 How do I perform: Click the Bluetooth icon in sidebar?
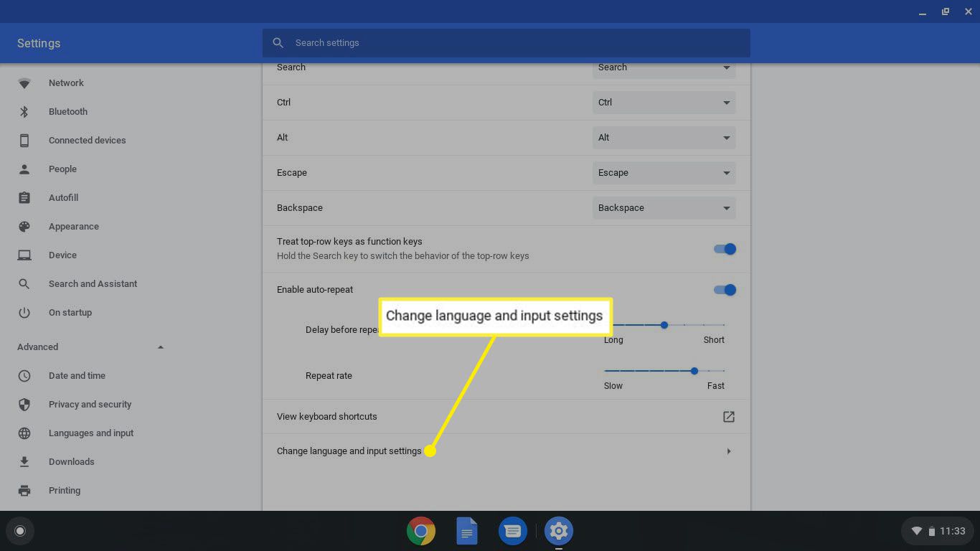coord(24,112)
